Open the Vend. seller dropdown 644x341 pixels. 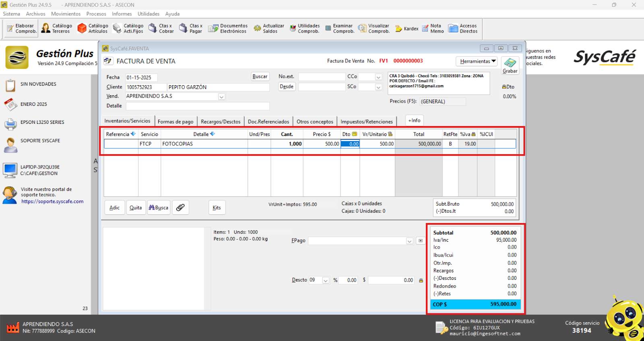point(221,97)
